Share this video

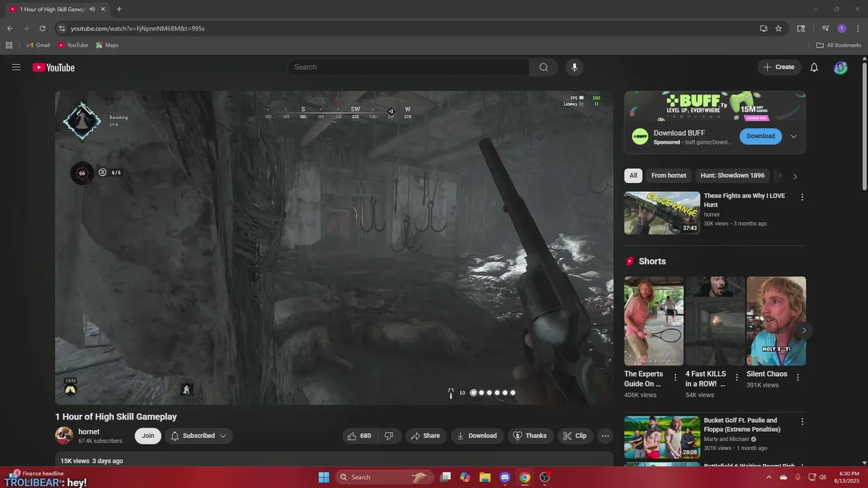click(x=426, y=436)
